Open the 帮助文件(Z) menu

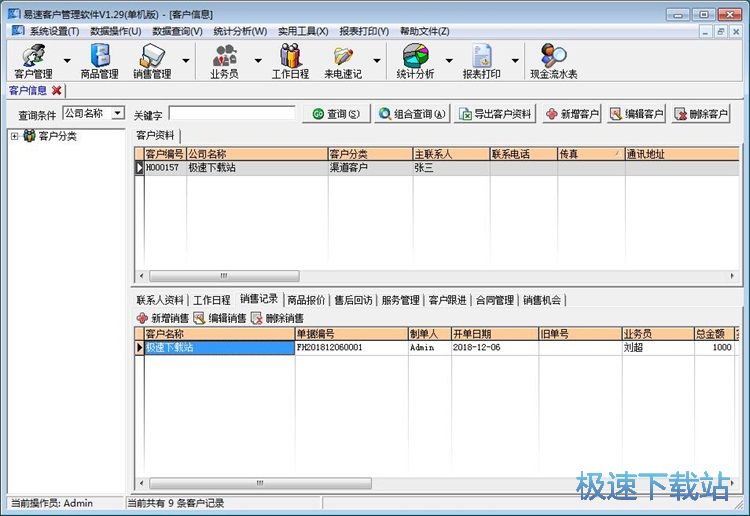coord(425,31)
